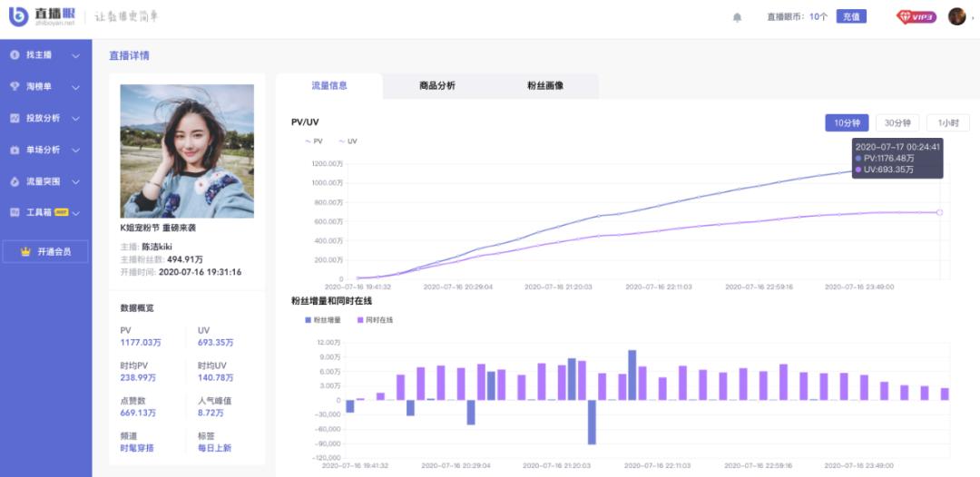Expand the 淘榜单 menu chevron

pyautogui.click(x=75, y=87)
